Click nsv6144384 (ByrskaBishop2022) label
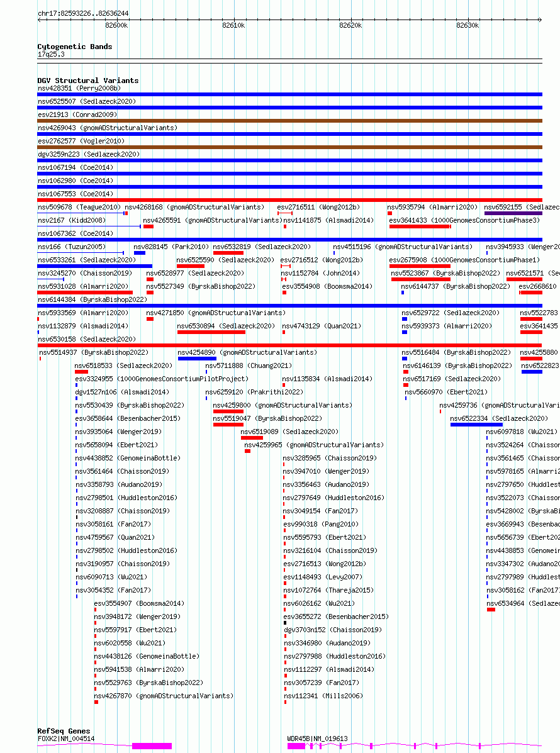 [x=92, y=299]
